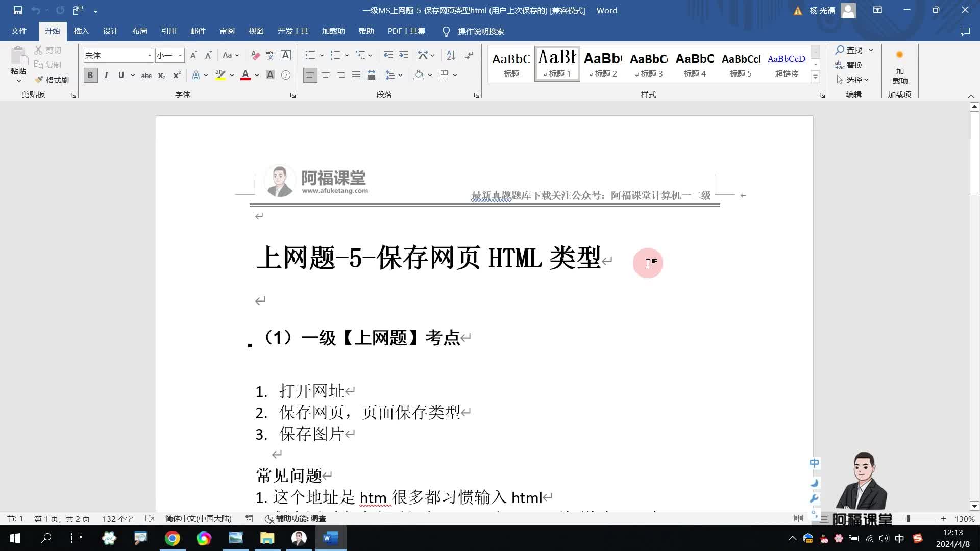Toggle Italic formatting
This screenshot has height=551, width=980.
click(106, 75)
